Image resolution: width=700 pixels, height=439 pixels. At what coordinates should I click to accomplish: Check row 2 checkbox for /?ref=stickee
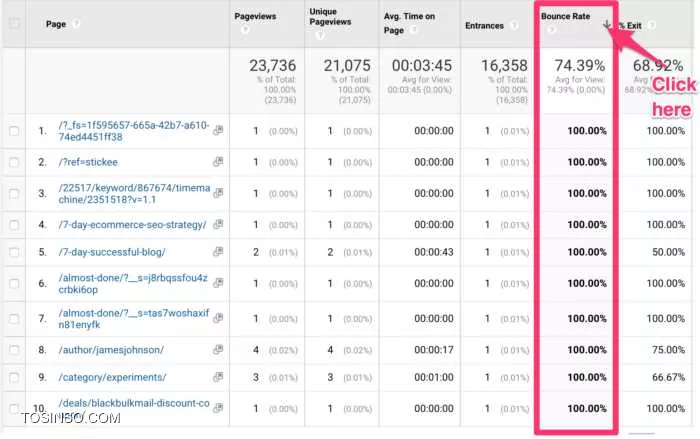pos(14,162)
